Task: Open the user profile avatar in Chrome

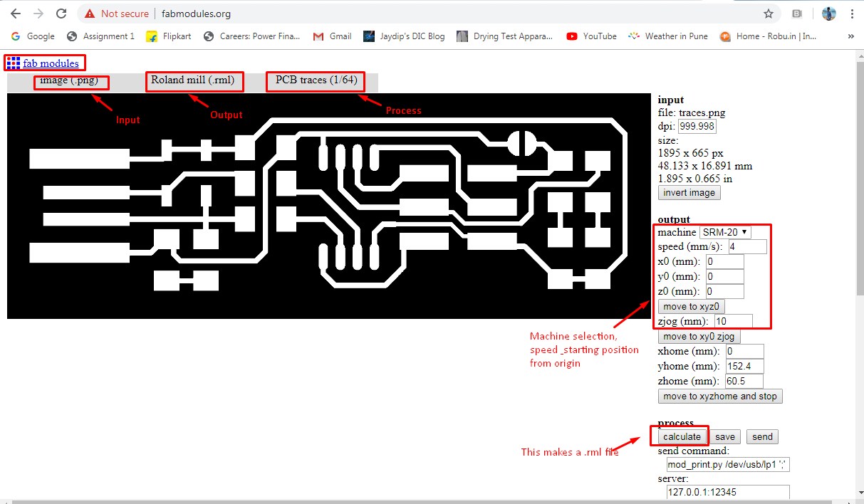Action: point(828,14)
